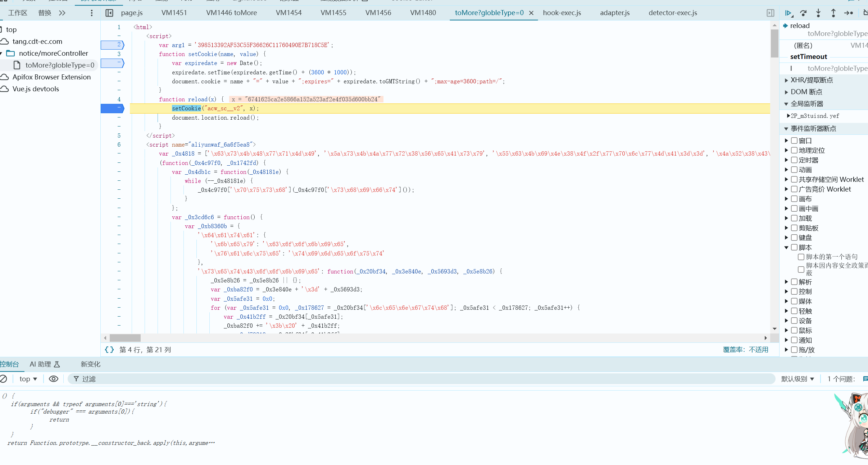Toggle the navigator sidebar panel
This screenshot has height=465, width=868.
tap(109, 13)
